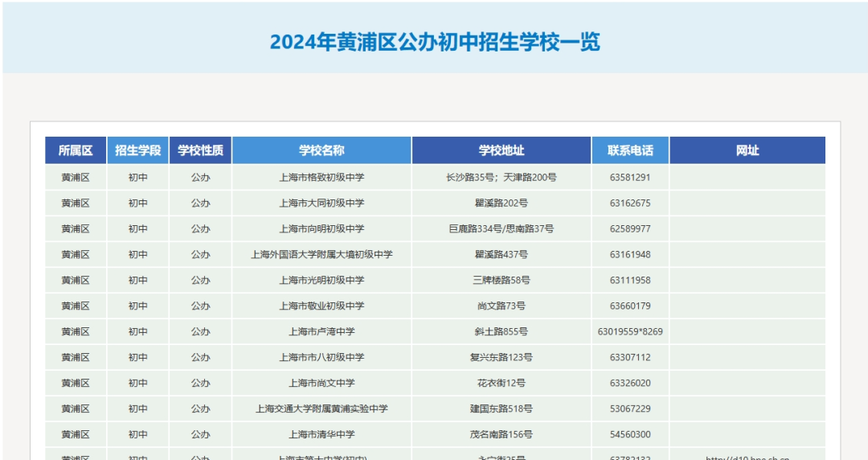
Task: Select school name 上海市清华中学
Action: [321, 434]
